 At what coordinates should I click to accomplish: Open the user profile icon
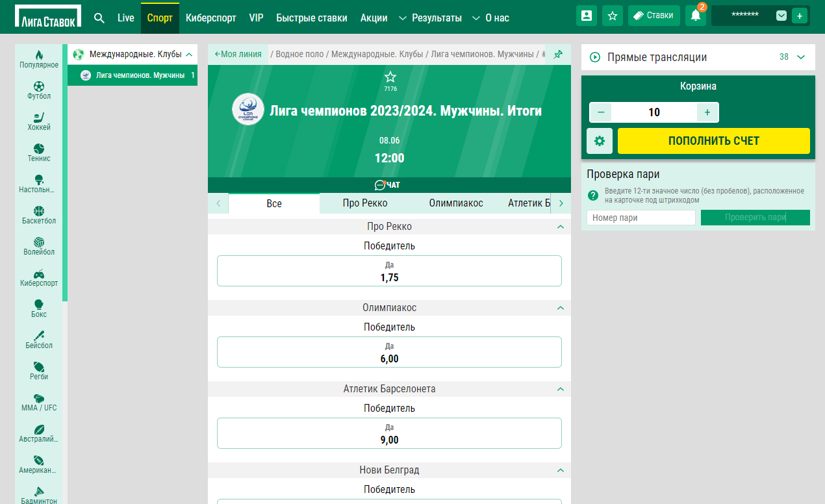click(587, 16)
